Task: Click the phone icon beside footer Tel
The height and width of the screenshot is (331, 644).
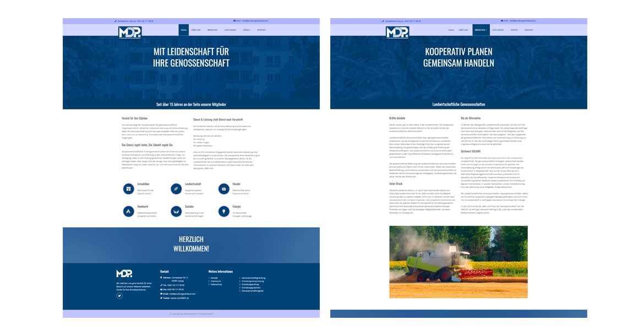Action: click(x=161, y=285)
